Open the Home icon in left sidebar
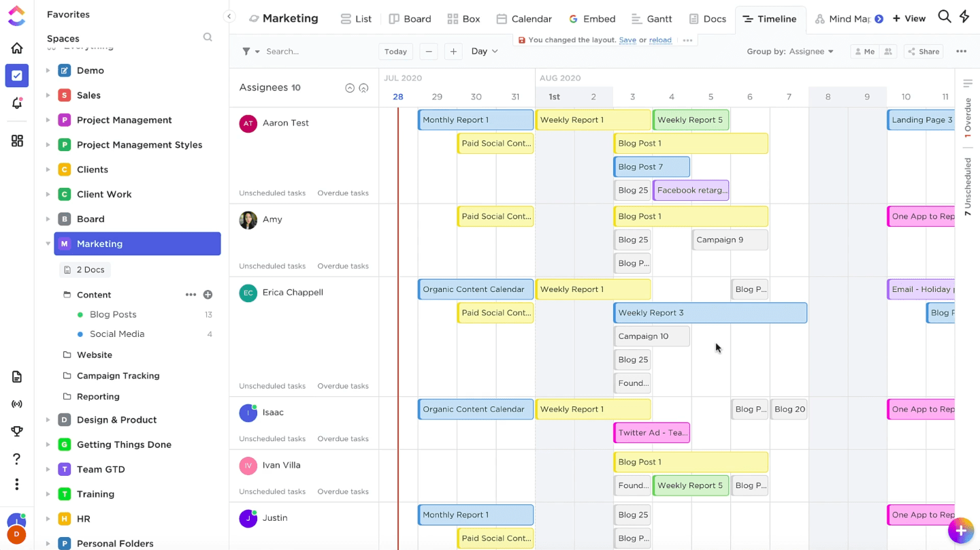Viewport: 980px width, 550px height. pos(17,48)
